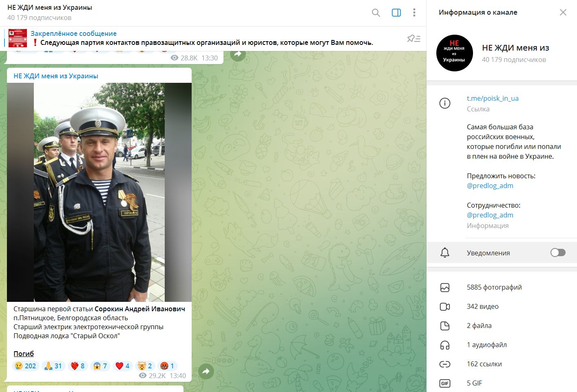Screen dimensions: 577x392
Task: Click the photos icon in shared media
Action: pos(445,288)
